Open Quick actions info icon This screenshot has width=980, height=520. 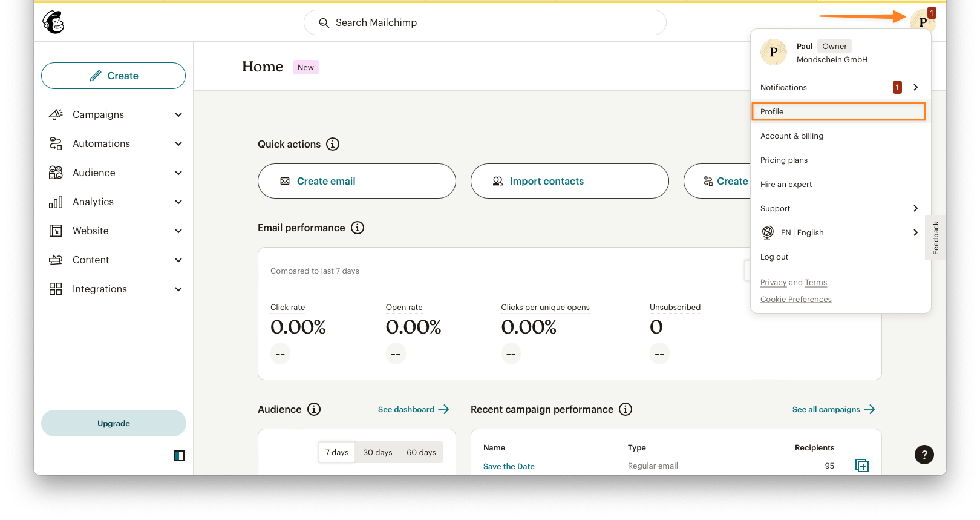tap(333, 144)
